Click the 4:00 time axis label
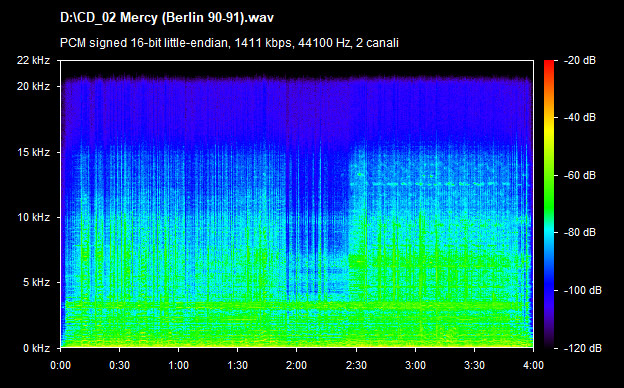 (533, 365)
